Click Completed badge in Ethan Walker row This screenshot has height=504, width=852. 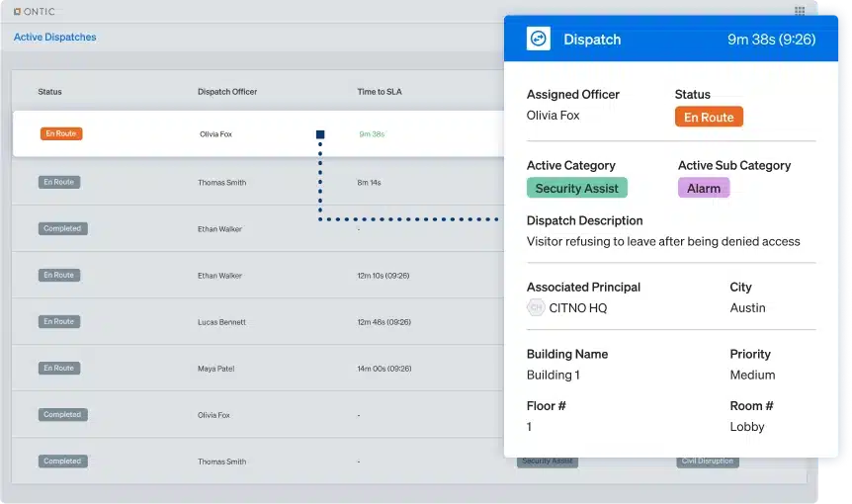click(62, 228)
